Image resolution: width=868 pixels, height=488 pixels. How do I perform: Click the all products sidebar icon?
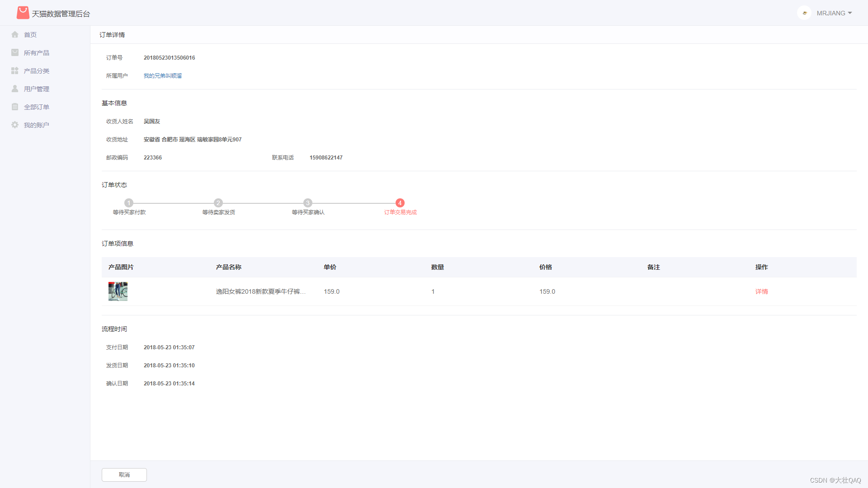(x=15, y=53)
